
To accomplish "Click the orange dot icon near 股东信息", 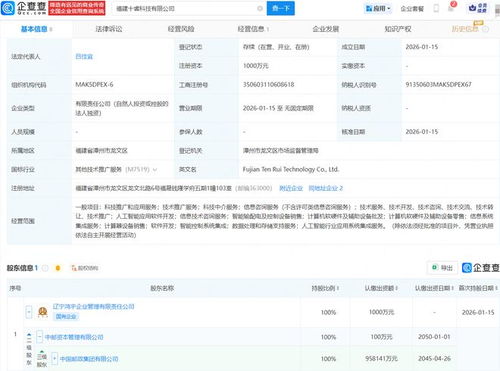I will point(58,268).
